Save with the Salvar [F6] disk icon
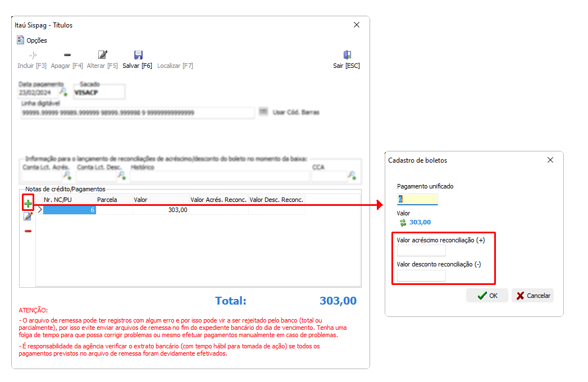 [x=138, y=55]
